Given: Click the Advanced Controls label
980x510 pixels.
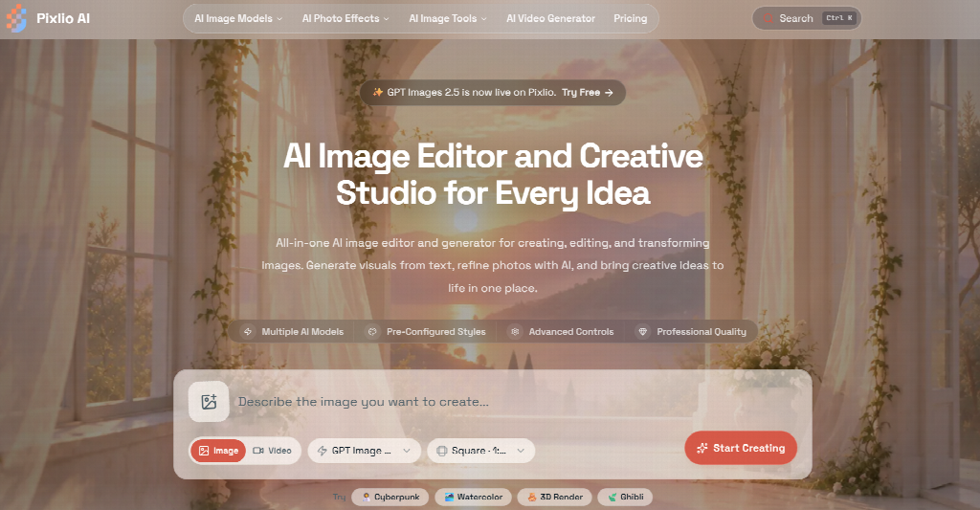Looking at the screenshot, I should [571, 332].
